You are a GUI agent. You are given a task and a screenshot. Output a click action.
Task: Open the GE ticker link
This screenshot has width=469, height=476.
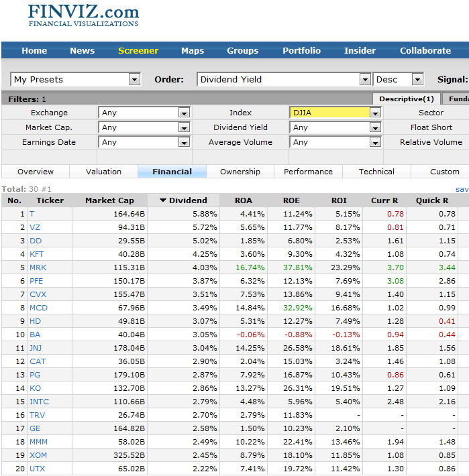pyautogui.click(x=35, y=428)
